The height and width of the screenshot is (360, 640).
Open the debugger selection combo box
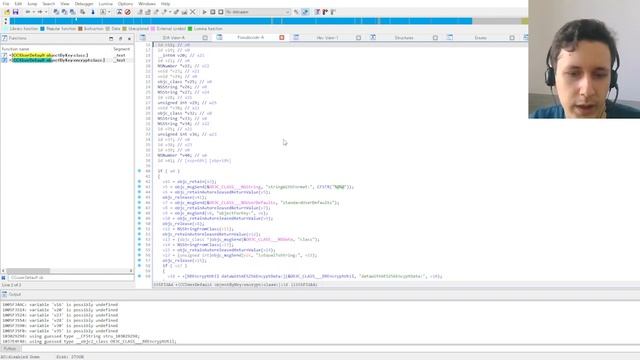point(258,12)
